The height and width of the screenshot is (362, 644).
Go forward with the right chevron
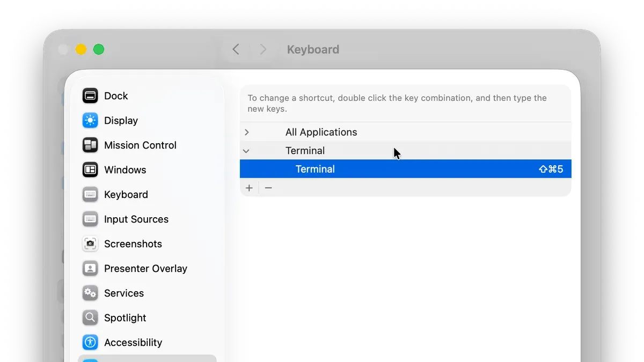coord(263,49)
